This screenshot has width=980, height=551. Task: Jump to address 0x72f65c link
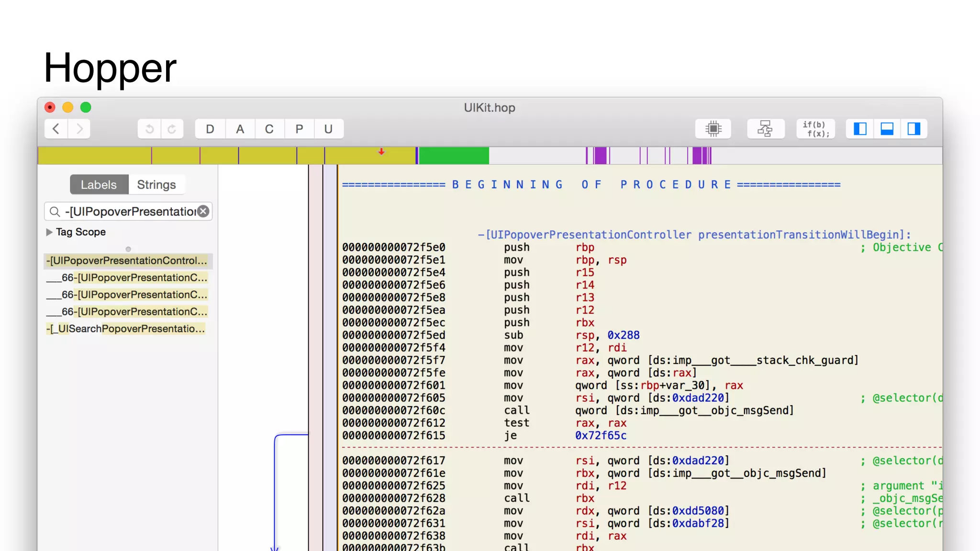click(x=601, y=435)
